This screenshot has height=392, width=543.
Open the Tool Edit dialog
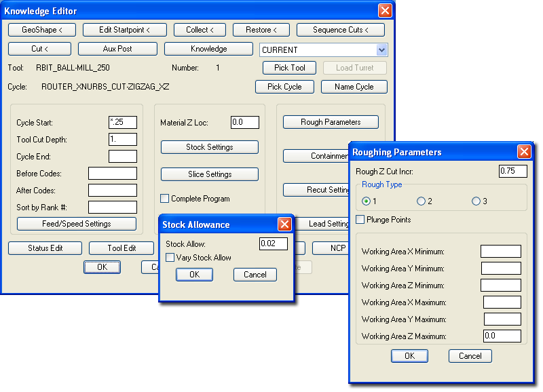[x=121, y=248]
